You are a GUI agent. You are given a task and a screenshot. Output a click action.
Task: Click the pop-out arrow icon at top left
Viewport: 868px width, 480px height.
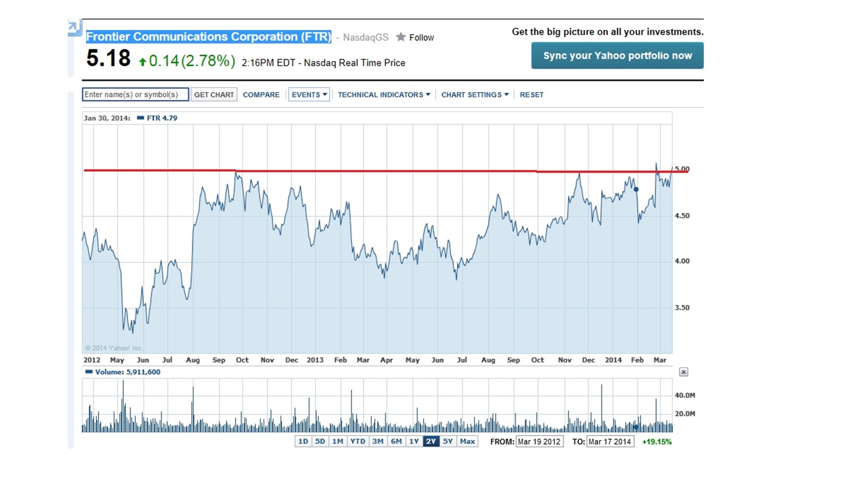tap(74, 27)
